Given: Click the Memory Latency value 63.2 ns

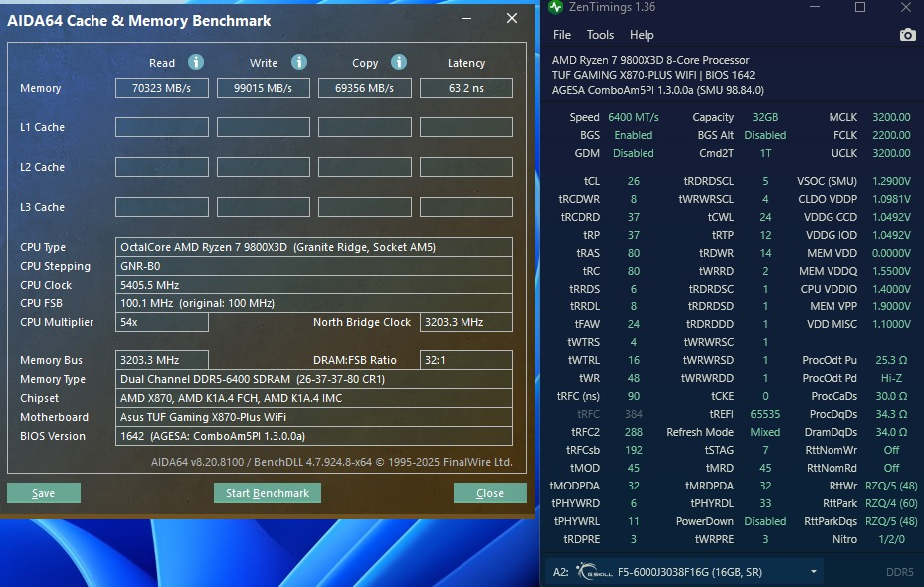Looking at the screenshot, I should [x=466, y=88].
